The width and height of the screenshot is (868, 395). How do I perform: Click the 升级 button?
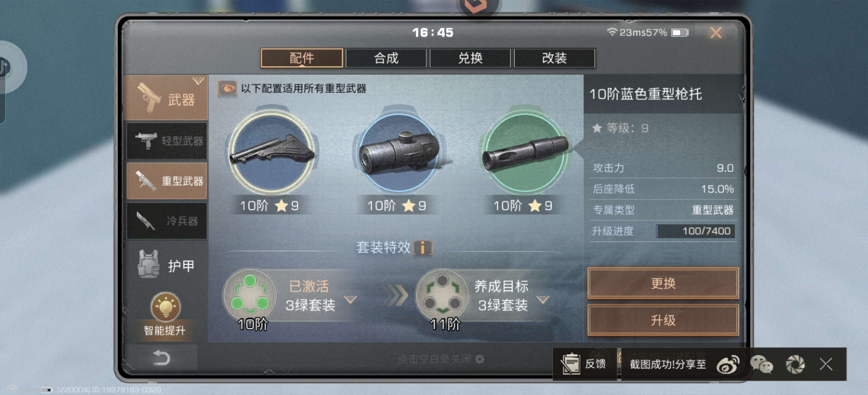(663, 320)
